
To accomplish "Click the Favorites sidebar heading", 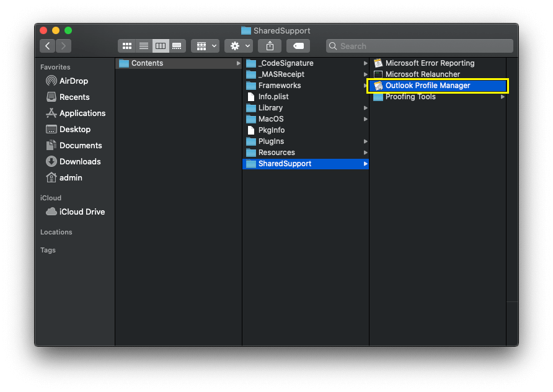I will pyautogui.click(x=55, y=67).
